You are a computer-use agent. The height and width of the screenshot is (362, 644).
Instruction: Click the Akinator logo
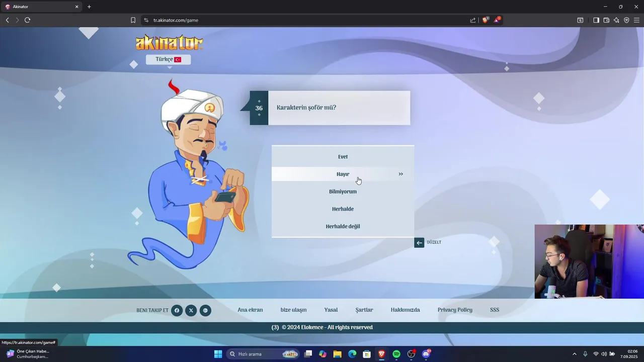[x=169, y=42]
